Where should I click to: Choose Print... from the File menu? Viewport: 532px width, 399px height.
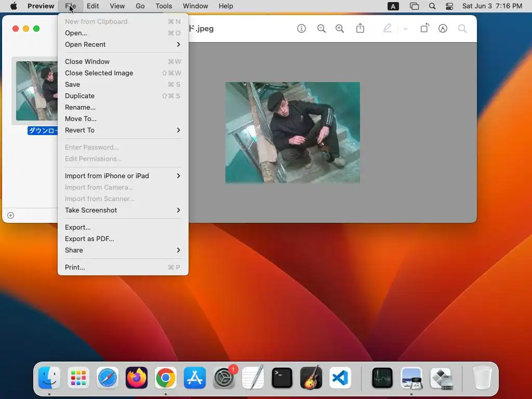coord(123,268)
